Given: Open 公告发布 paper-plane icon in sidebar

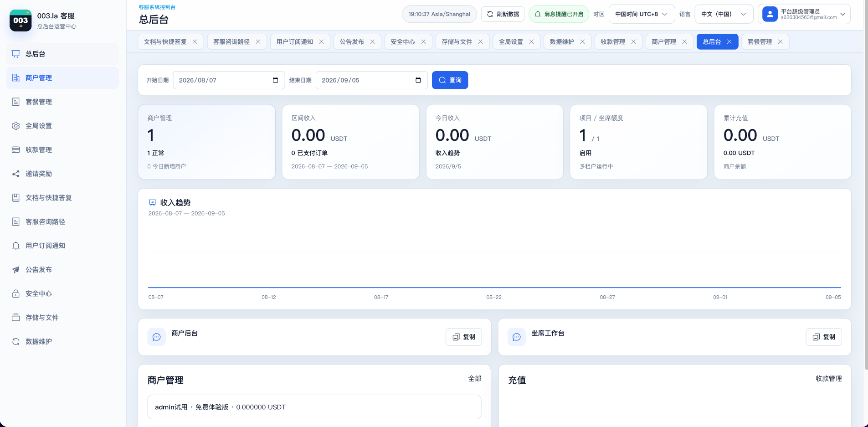Looking at the screenshot, I should coord(16,270).
